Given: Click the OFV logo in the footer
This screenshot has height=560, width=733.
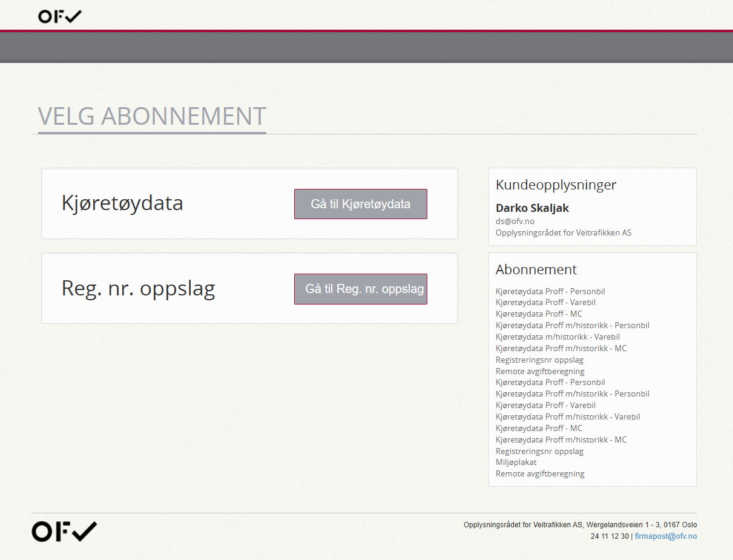Looking at the screenshot, I should coord(64,532).
